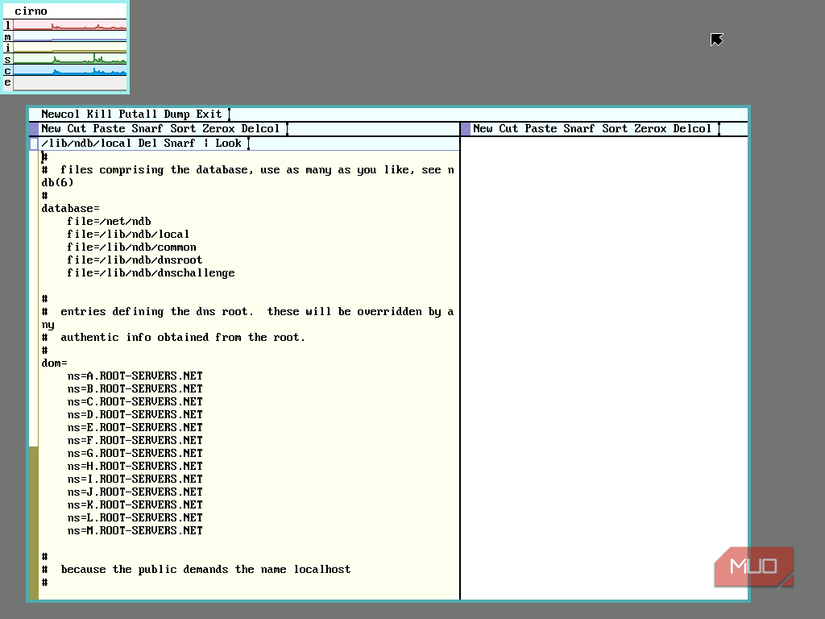Click the entry ns=D.ROOT-SERVERS.NET
The image size is (825, 619).
pyautogui.click(x=135, y=414)
